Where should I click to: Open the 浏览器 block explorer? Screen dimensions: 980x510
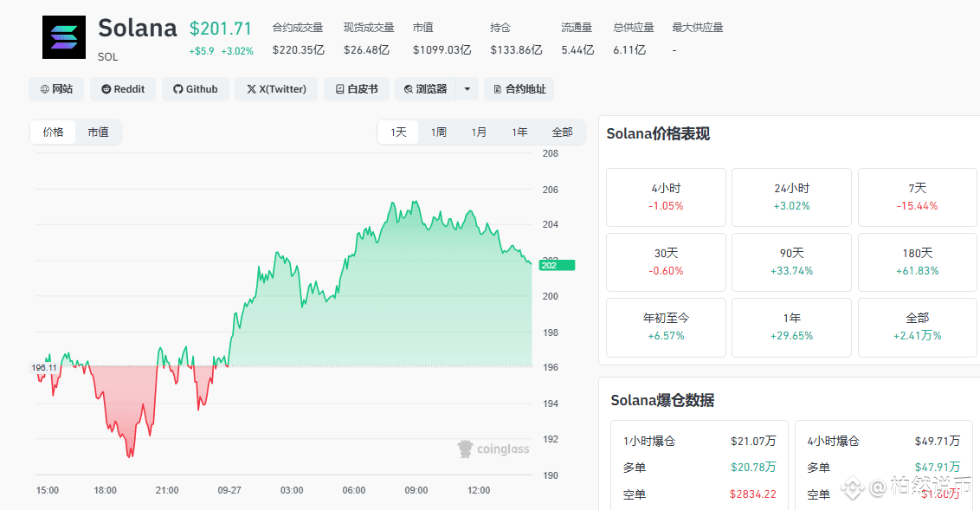pyautogui.click(x=425, y=89)
